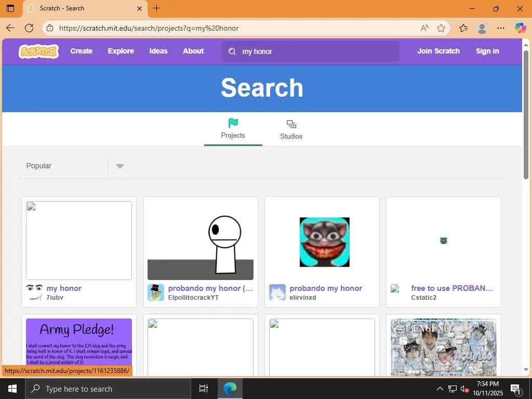Click the page vertical scrollbar thumb

pos(526,115)
